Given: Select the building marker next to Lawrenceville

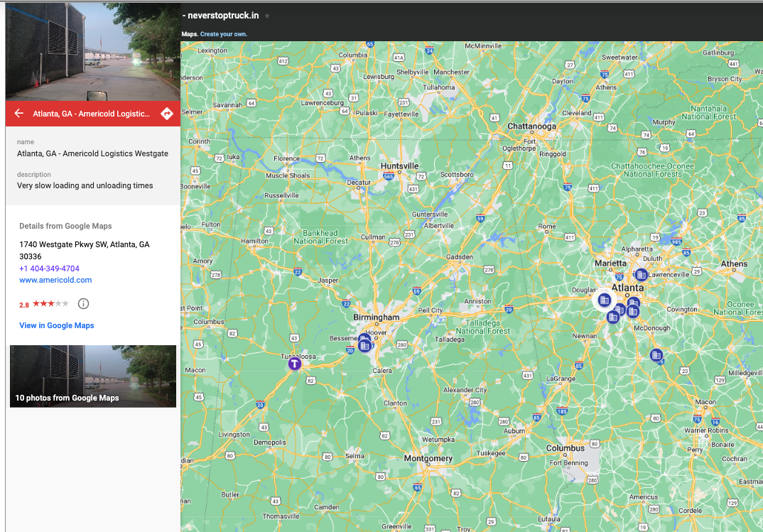Looking at the screenshot, I should [x=642, y=275].
